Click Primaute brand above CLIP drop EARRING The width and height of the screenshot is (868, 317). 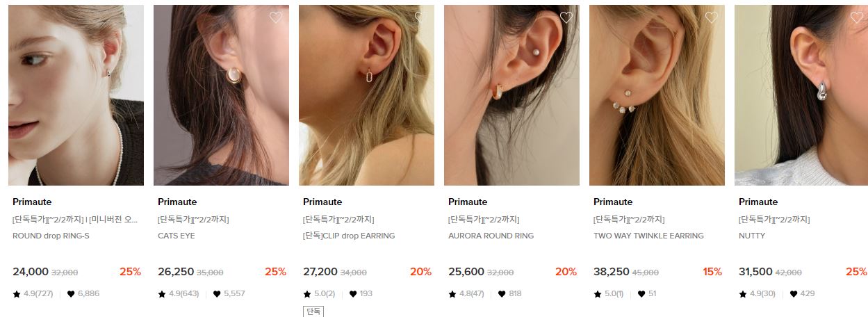322,202
